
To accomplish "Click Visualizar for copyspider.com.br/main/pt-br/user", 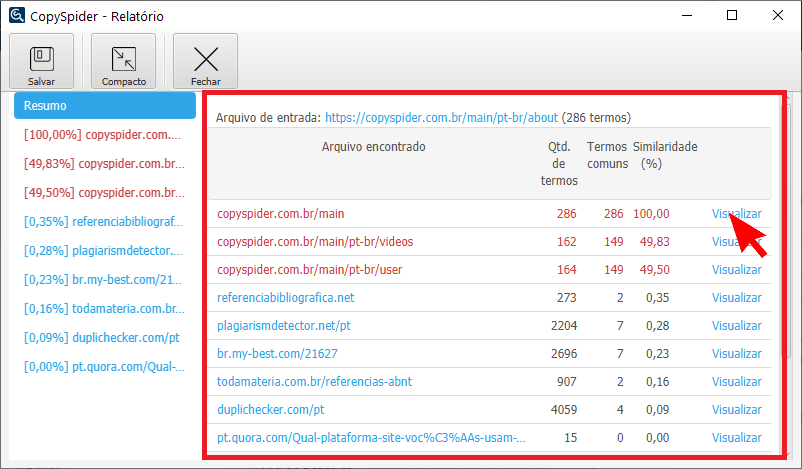I will pyautogui.click(x=737, y=270).
